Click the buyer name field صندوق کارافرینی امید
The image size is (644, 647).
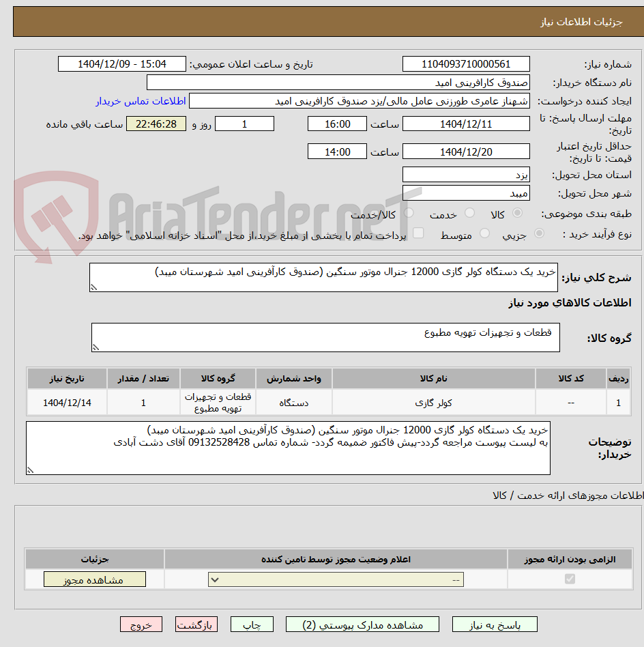point(338,83)
